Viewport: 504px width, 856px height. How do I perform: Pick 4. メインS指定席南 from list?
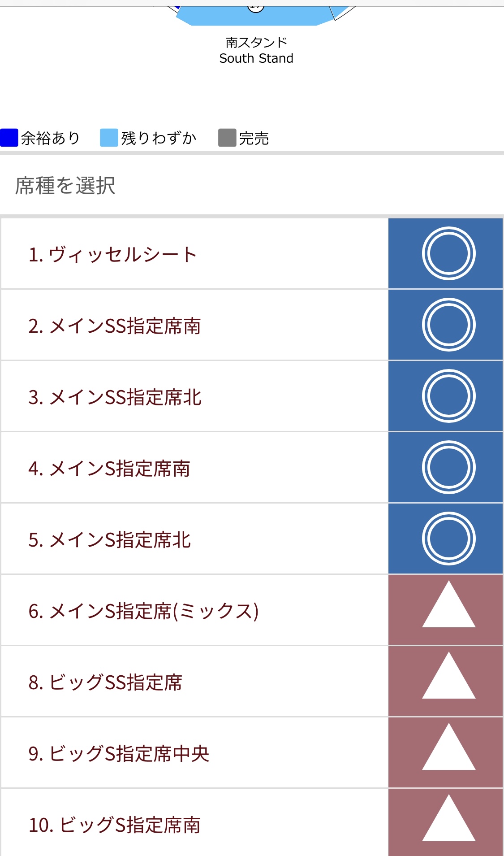pos(109,469)
